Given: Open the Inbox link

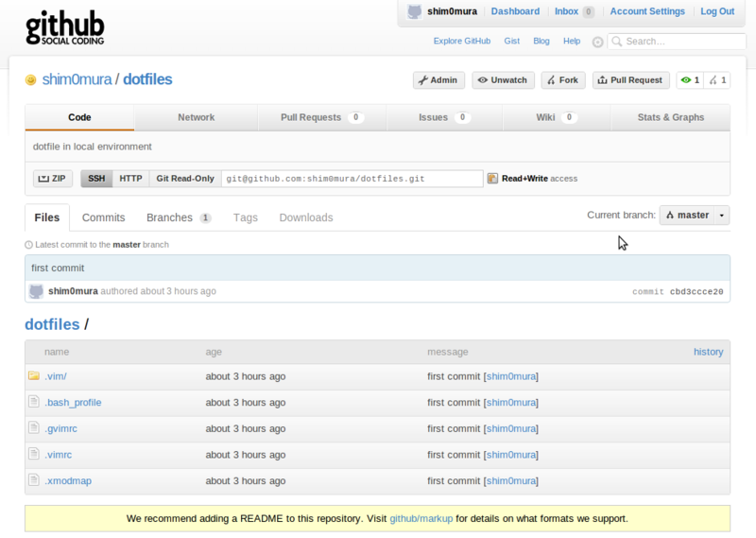Looking at the screenshot, I should coord(566,11).
